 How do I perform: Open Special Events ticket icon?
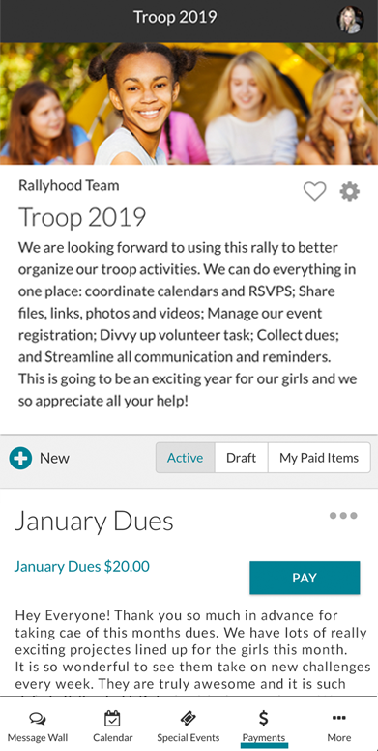point(188,718)
